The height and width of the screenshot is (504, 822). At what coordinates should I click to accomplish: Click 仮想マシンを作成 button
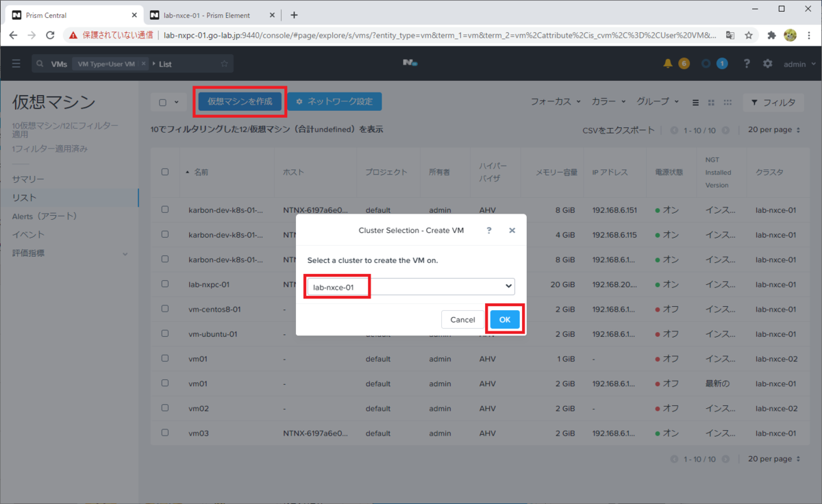(240, 101)
